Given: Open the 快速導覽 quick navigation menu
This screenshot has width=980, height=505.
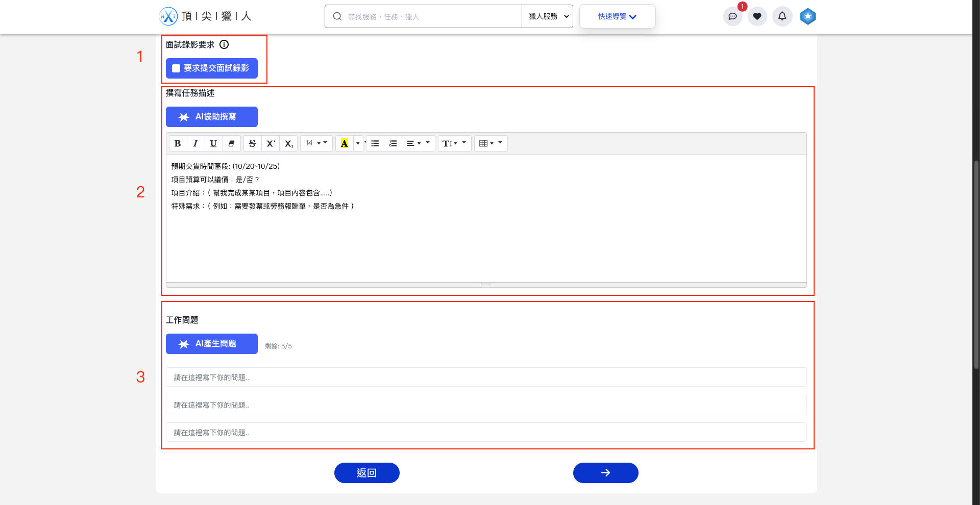Looking at the screenshot, I should [617, 16].
